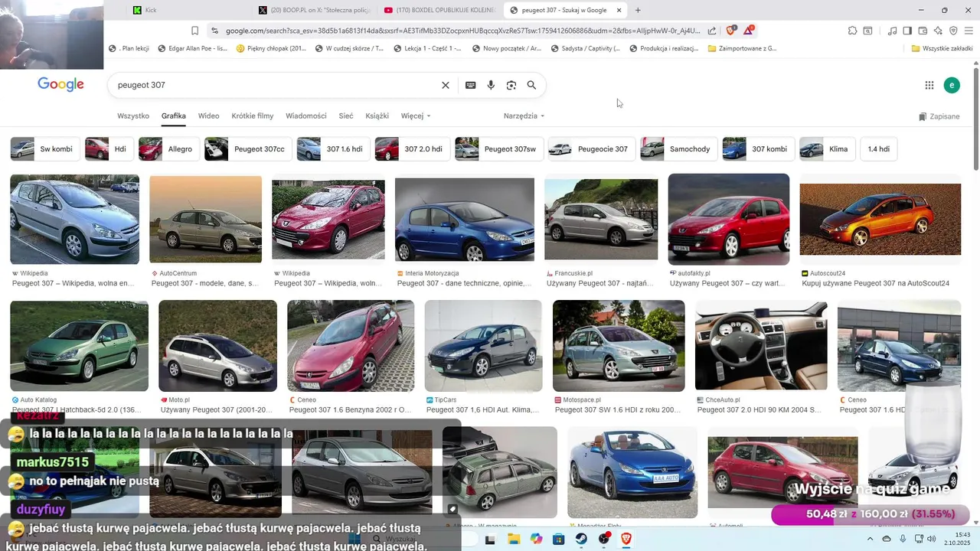Viewport: 980px width, 551px height.
Task: Open the Google account avatar menu
Action: point(952,85)
